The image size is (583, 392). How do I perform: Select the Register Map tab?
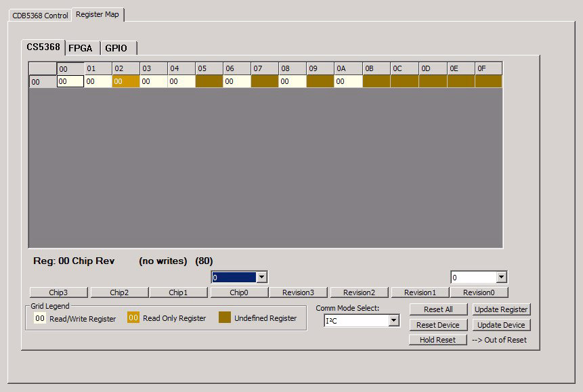click(98, 14)
